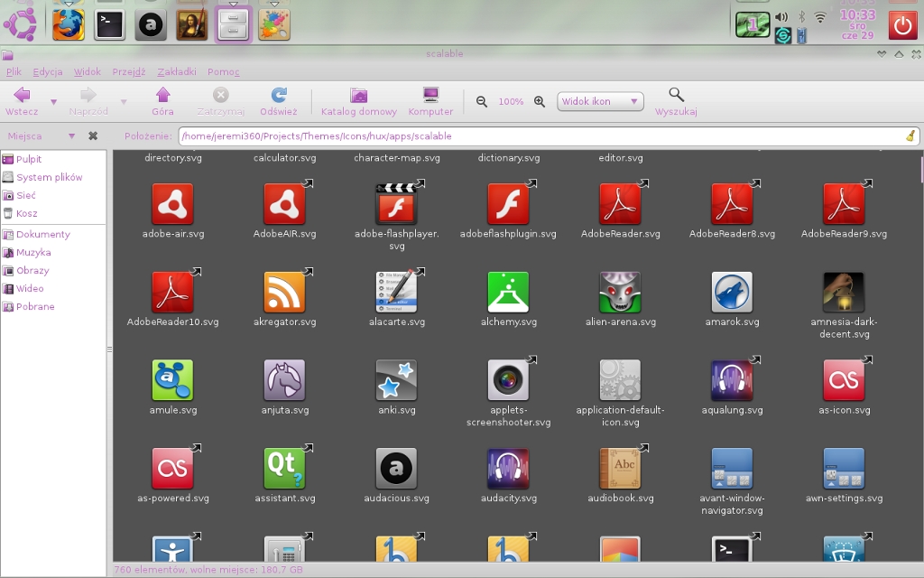Click the volume speaker tray icon
This screenshot has width=924, height=578.
tap(781, 17)
